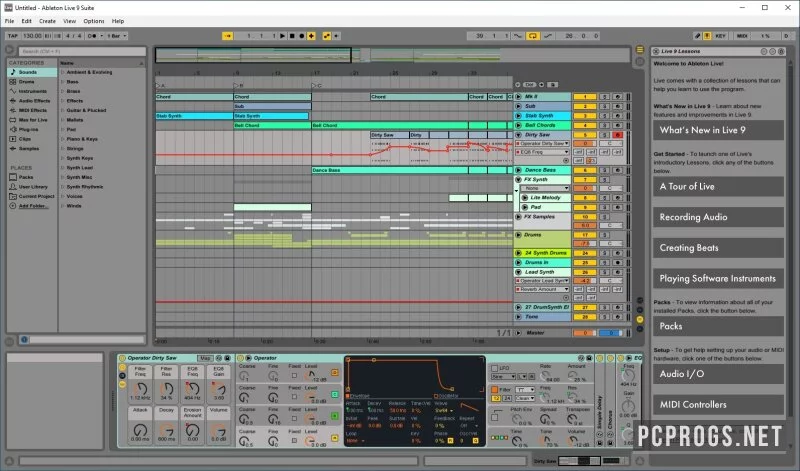
Task: Toggle the metronome button
Action: point(92,36)
